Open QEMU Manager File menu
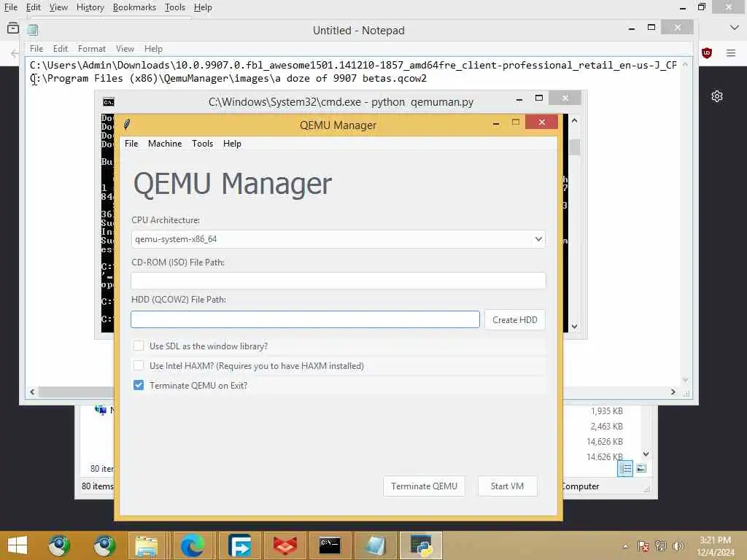 [x=131, y=144]
